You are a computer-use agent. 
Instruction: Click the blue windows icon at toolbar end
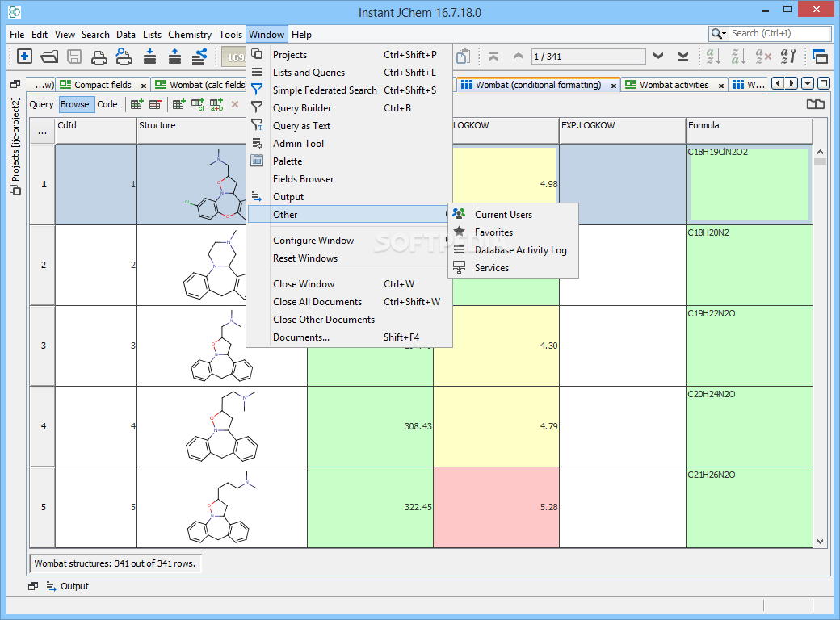pyautogui.click(x=820, y=57)
